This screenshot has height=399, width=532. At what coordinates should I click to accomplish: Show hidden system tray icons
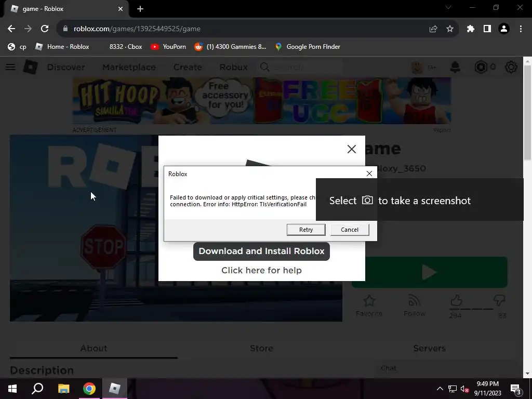pyautogui.click(x=440, y=389)
